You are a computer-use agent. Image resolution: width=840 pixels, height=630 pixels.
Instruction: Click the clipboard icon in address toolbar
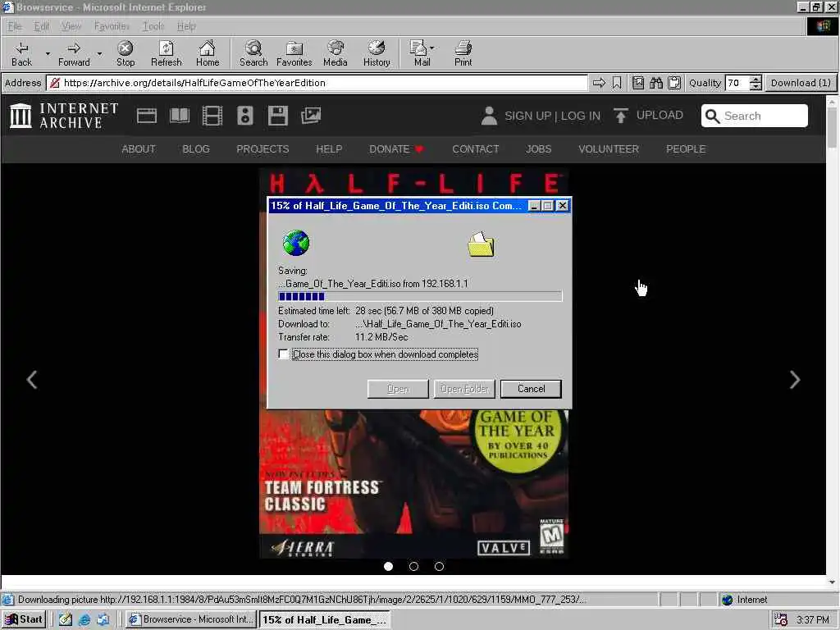(x=674, y=83)
